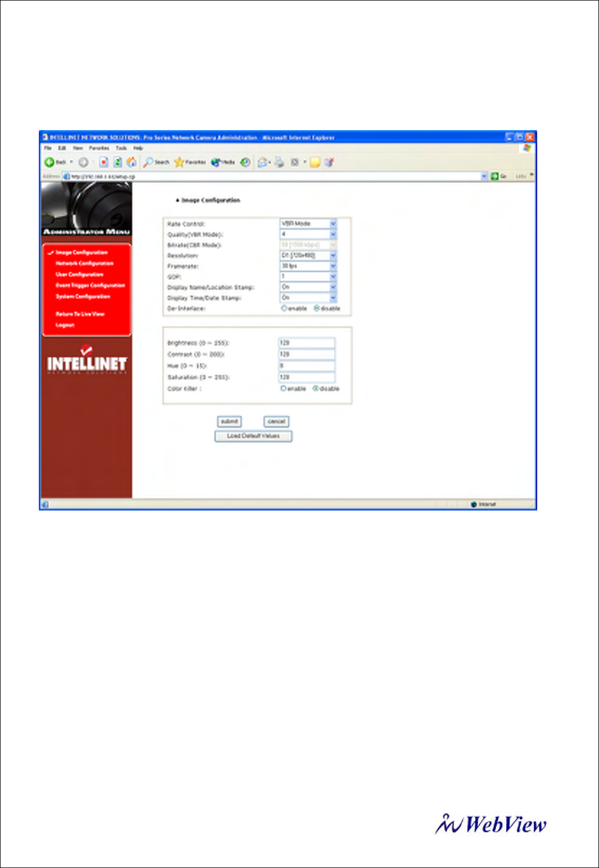Screen dimensions: 599x868
Task: Click the Return To Live View link
Action: pos(80,314)
